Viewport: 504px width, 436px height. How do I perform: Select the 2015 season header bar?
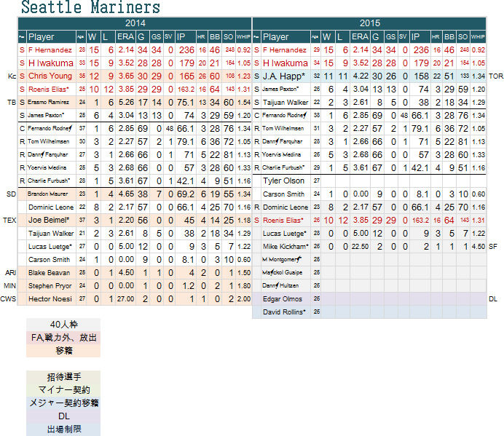point(370,23)
